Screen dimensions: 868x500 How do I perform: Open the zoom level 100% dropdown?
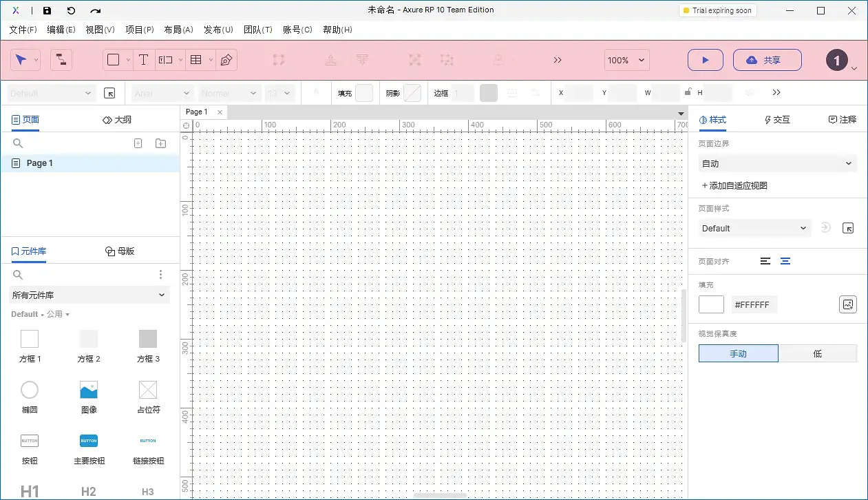tap(626, 60)
